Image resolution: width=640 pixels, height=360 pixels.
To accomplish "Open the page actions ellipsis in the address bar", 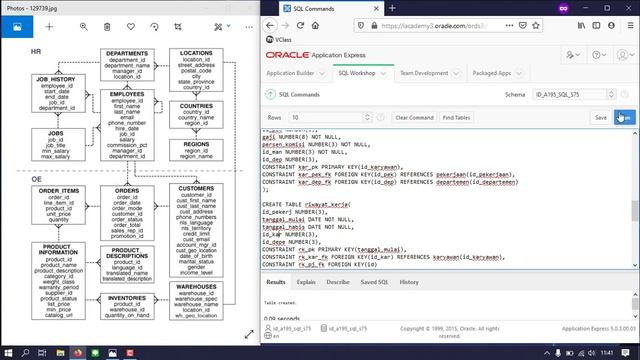I will tap(509, 25).
